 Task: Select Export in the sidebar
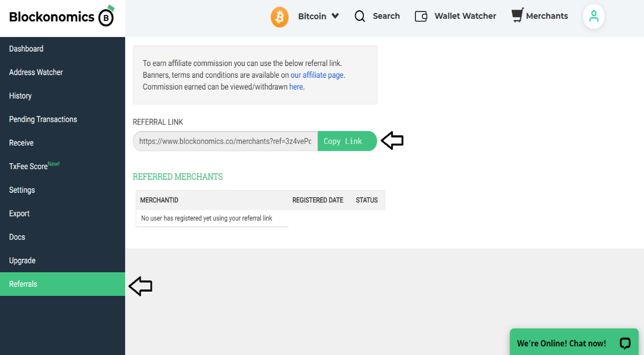click(x=62, y=214)
